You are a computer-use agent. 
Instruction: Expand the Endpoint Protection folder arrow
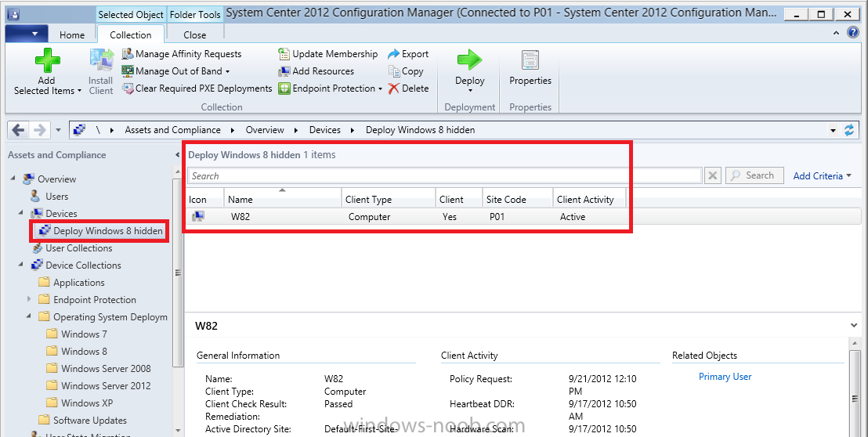(x=29, y=299)
